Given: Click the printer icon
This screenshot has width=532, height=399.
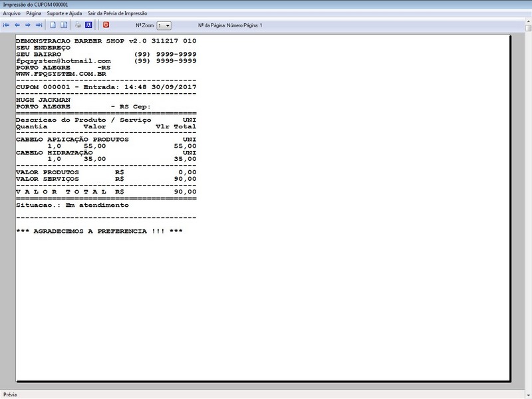Looking at the screenshot, I should (x=78, y=25).
